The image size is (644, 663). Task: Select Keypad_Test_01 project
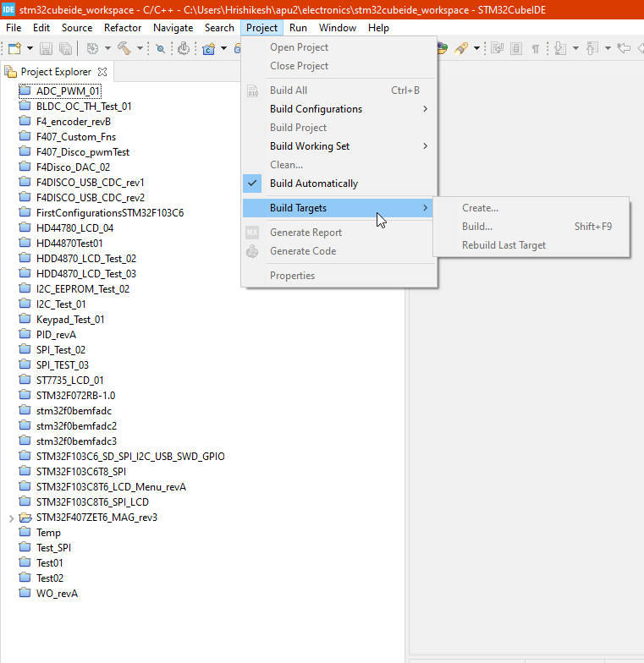click(x=70, y=320)
